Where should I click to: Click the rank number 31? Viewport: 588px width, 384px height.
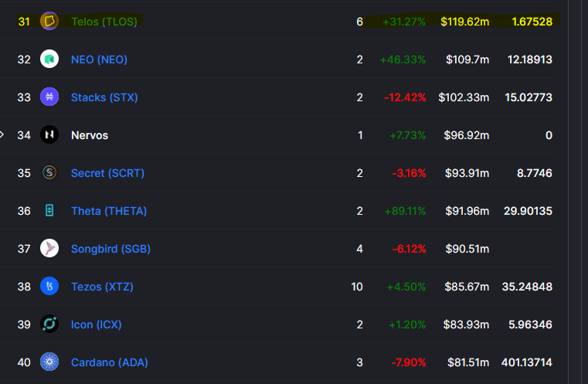(24, 22)
